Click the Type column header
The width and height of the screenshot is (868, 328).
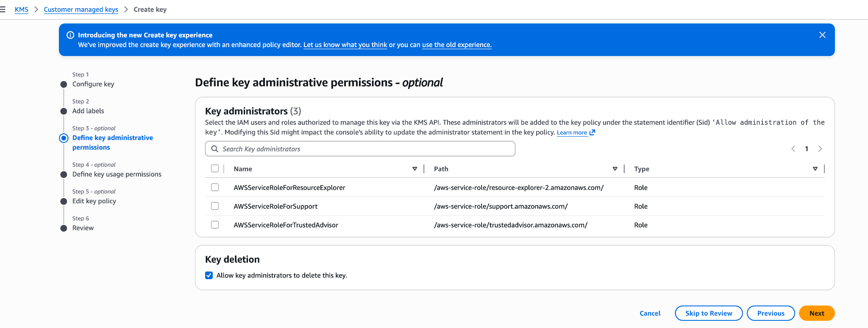(x=642, y=169)
